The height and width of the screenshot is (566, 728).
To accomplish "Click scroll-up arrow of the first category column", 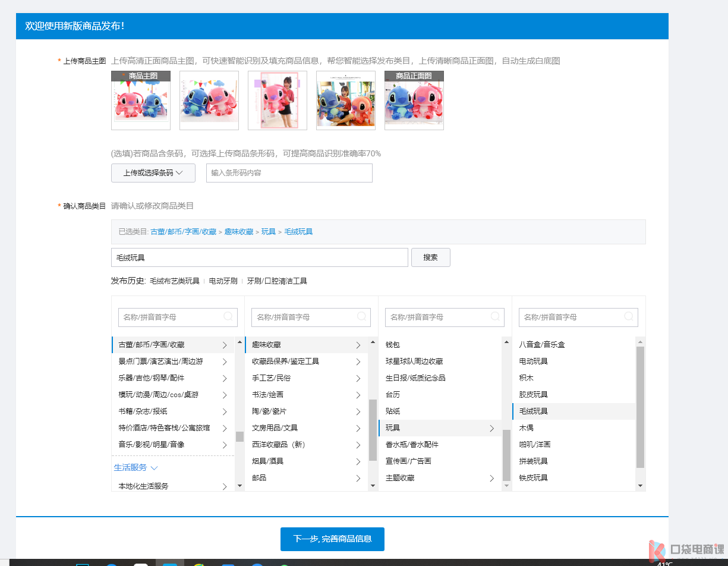I will click(239, 342).
